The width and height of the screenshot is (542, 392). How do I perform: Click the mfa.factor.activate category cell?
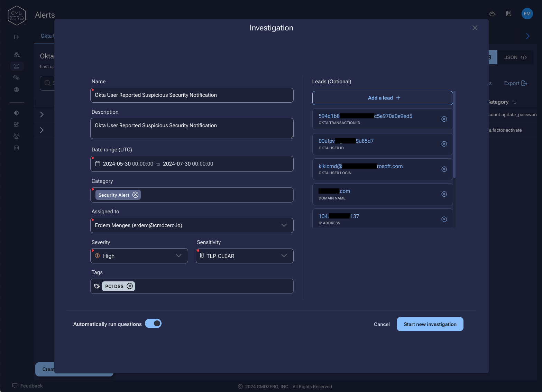(505, 130)
